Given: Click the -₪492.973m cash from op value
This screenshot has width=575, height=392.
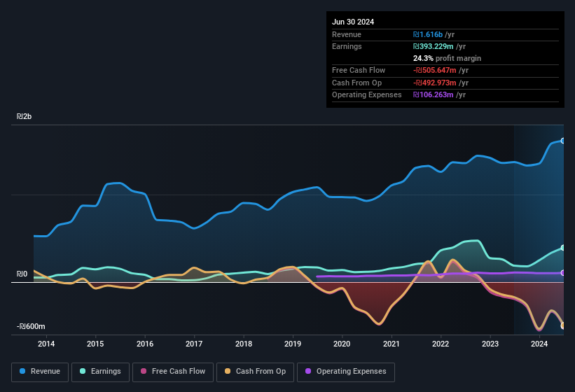Looking at the screenshot, I should point(435,83).
